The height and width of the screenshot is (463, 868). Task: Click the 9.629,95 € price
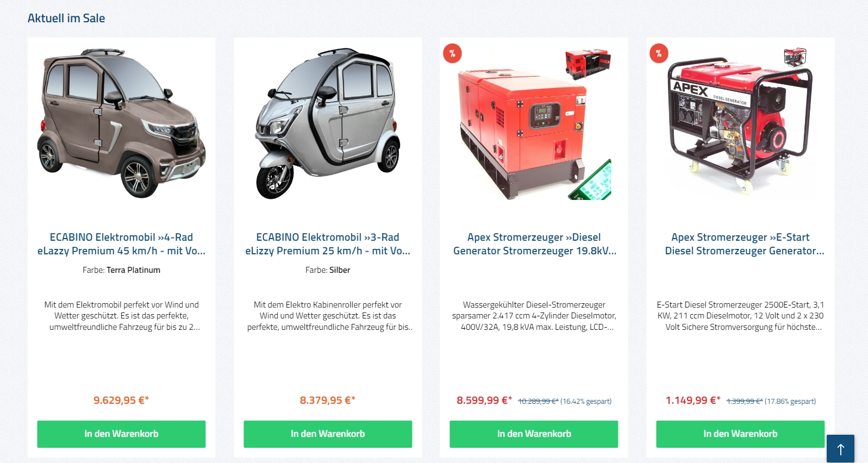[x=121, y=401]
